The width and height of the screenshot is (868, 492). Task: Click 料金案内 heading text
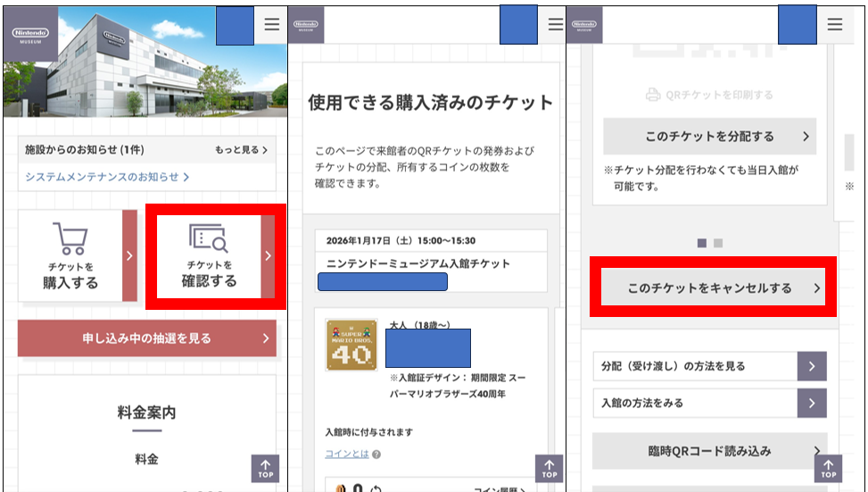pos(146,413)
